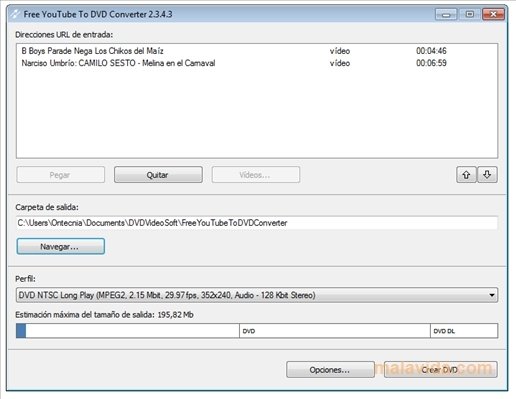Expand the Perfil profile dropdown
The height and width of the screenshot is (399, 516).
pyautogui.click(x=492, y=295)
